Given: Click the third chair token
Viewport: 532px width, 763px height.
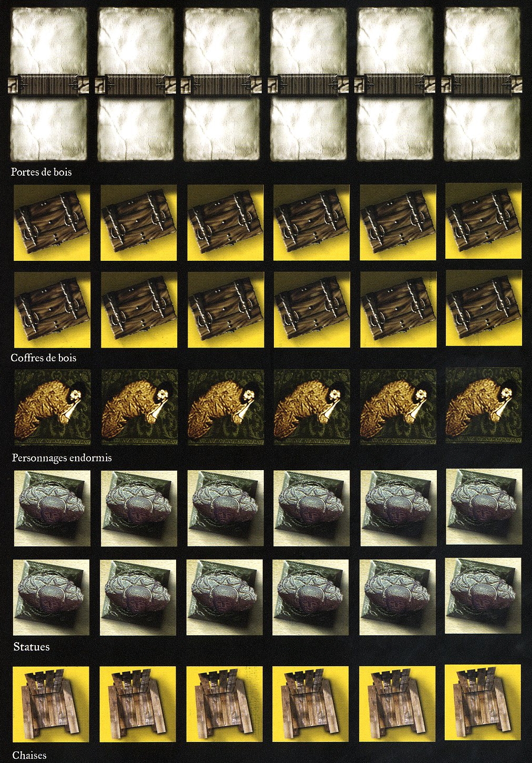Looking at the screenshot, I should click(x=225, y=704).
